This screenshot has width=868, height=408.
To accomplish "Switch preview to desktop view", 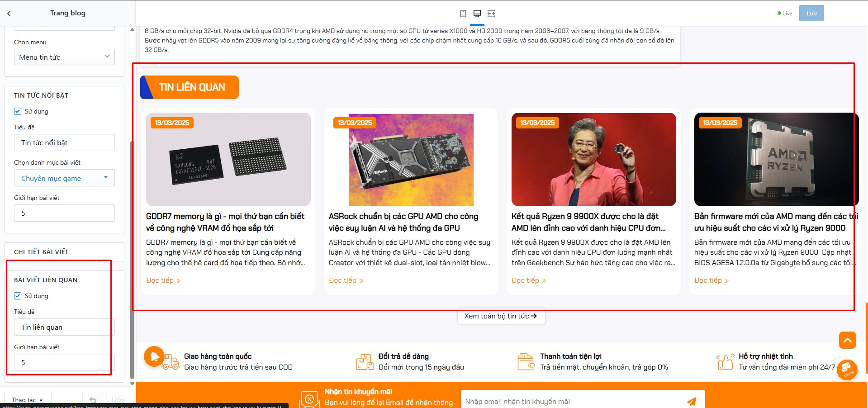I will coord(477,14).
